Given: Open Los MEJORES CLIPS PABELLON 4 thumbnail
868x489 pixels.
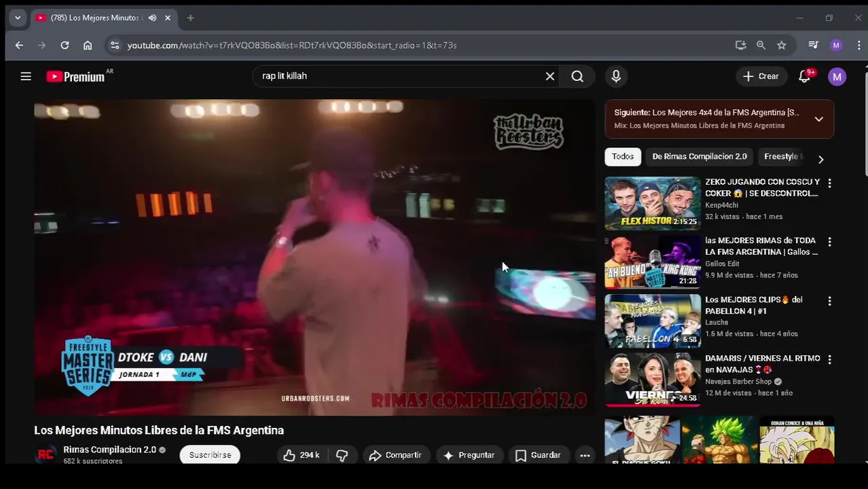Looking at the screenshot, I should pyautogui.click(x=653, y=321).
